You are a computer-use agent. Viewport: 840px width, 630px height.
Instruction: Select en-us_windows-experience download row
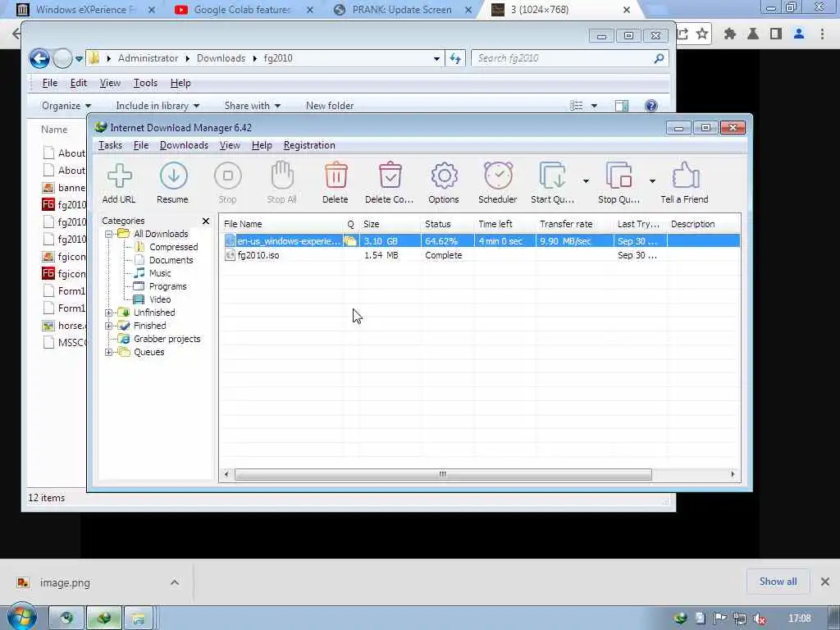[x=480, y=241]
